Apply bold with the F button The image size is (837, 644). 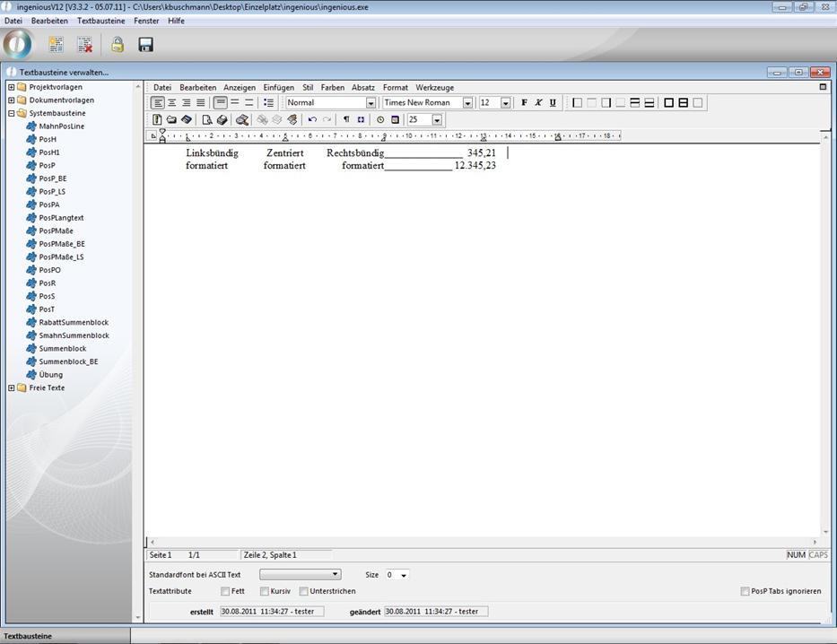point(525,103)
